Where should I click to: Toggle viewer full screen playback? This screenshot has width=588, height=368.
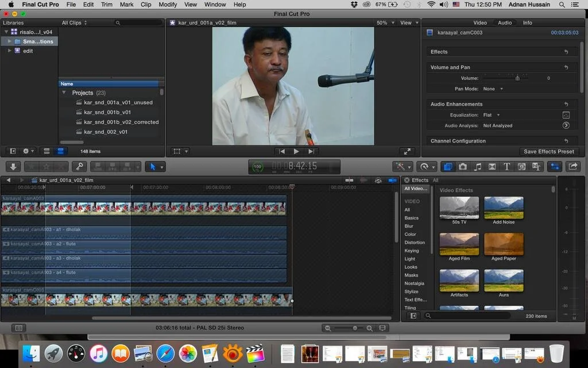point(407,151)
